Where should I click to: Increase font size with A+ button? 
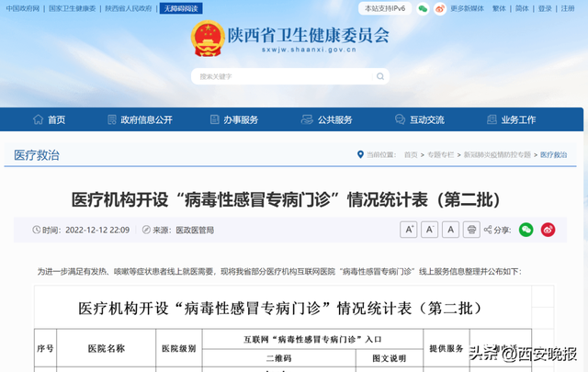click(410, 229)
